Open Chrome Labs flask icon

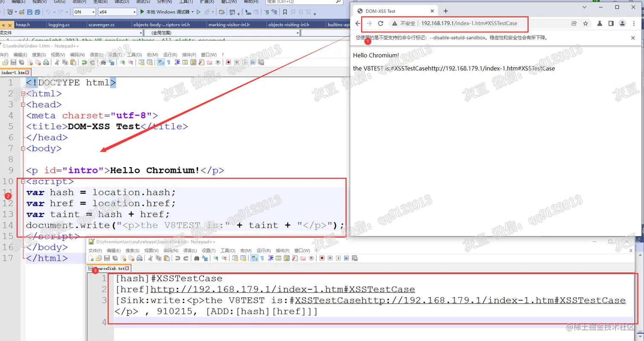(x=600, y=23)
